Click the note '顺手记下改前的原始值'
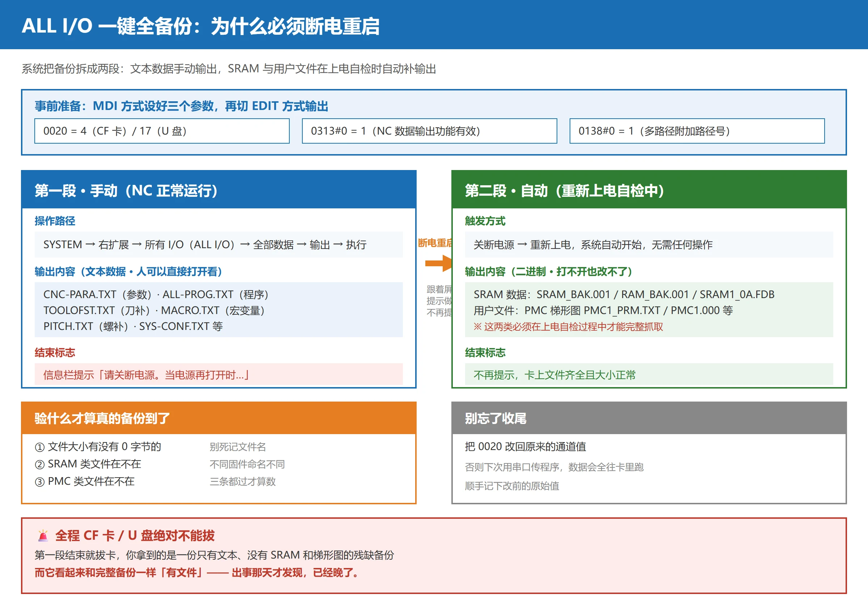This screenshot has height=615, width=868. coord(512,486)
